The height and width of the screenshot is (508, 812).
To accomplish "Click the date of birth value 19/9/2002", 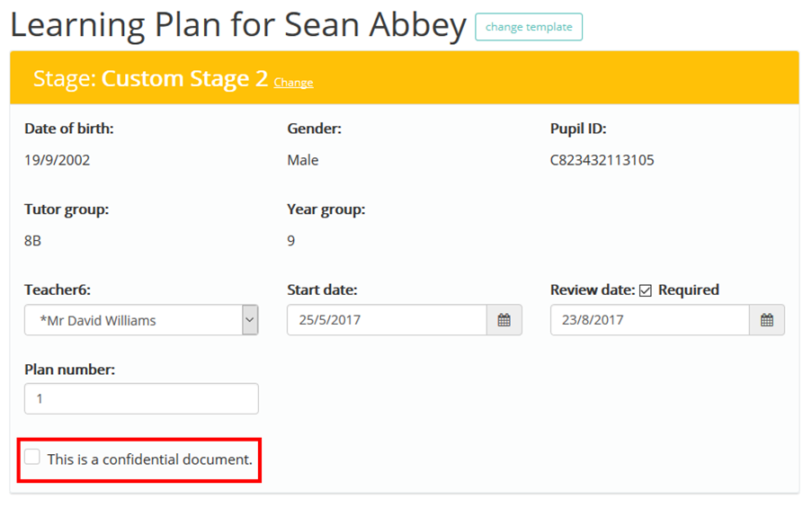I will 58,161.
